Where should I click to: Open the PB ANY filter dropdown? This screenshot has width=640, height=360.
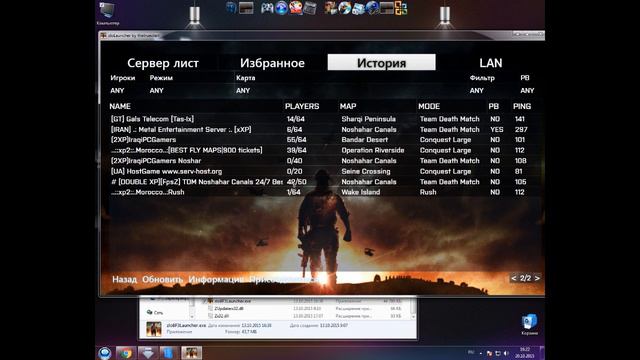527,91
